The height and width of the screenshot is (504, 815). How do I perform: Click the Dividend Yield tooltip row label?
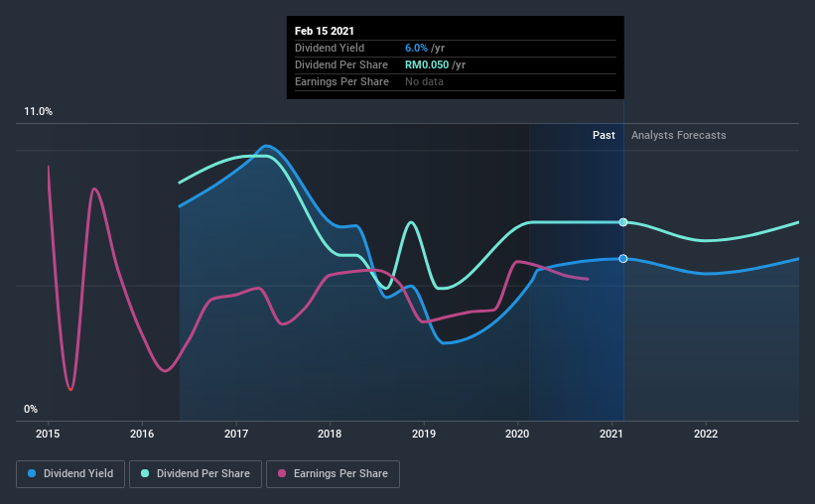click(330, 48)
